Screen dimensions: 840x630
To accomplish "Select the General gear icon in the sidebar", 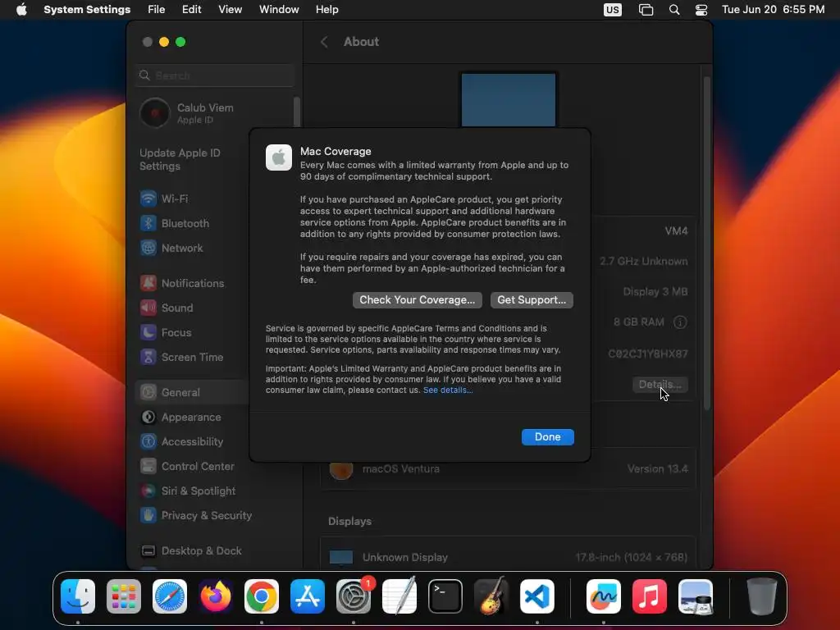I will coord(148,393).
